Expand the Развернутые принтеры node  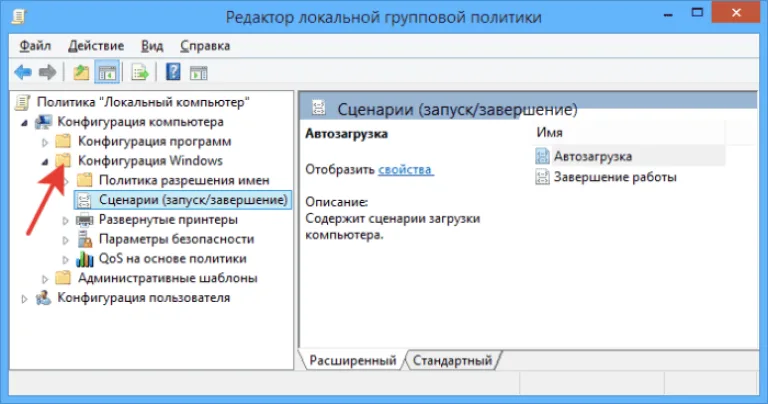pyautogui.click(x=66, y=221)
